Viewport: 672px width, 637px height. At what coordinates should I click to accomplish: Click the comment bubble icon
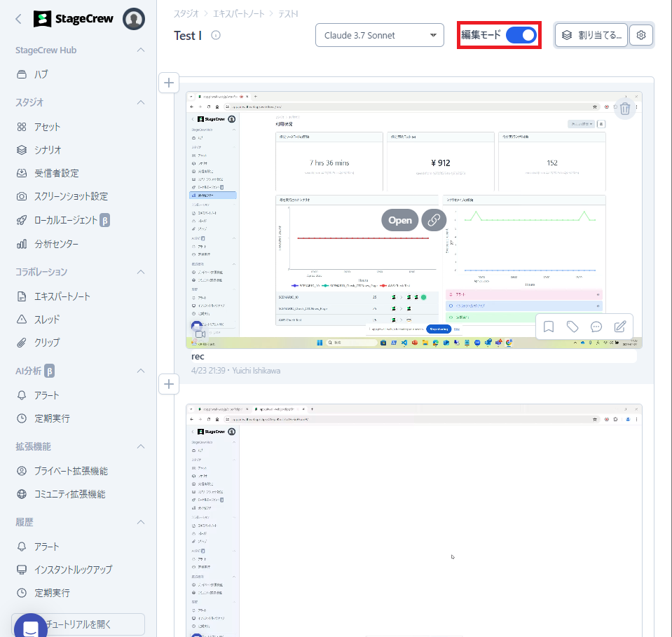pyautogui.click(x=596, y=327)
